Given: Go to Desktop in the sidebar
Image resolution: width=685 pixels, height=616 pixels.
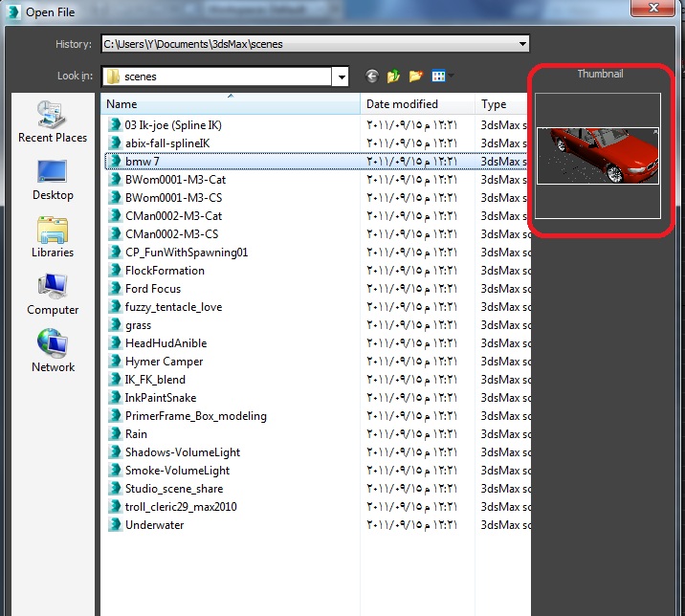Looking at the screenshot, I should [53, 181].
